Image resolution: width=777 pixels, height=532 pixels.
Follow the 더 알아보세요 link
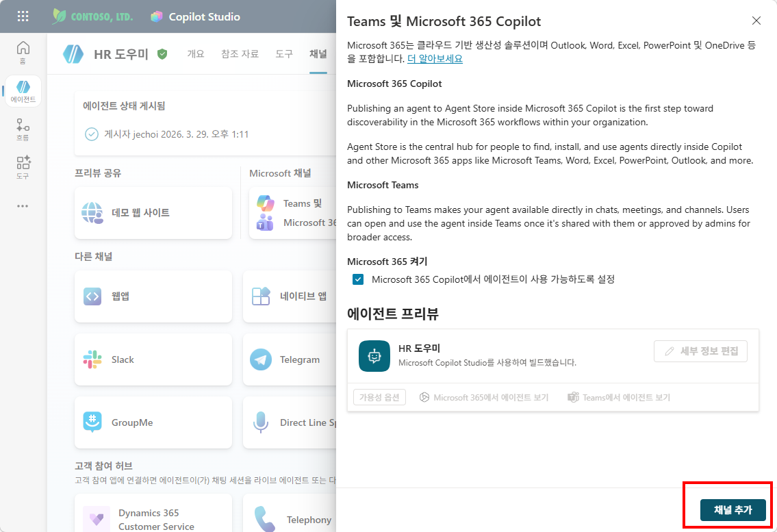coord(435,58)
